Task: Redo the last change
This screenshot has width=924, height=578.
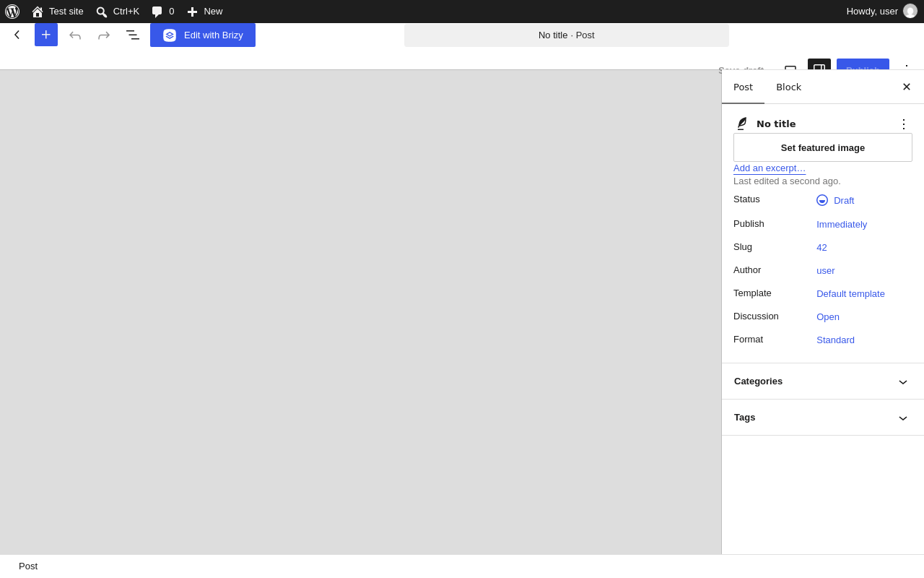Action: (104, 35)
